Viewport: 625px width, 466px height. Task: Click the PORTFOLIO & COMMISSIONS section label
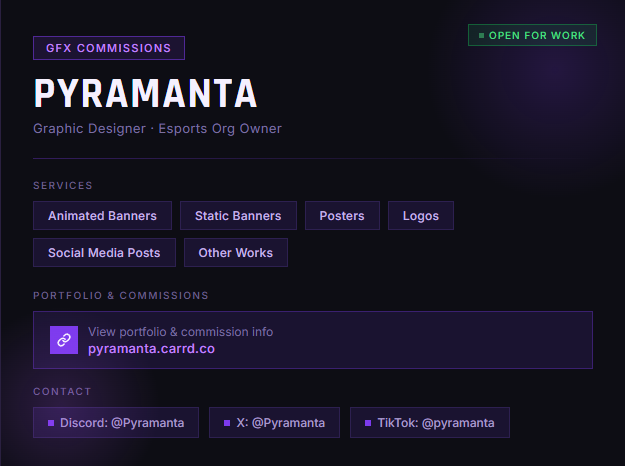tap(121, 295)
